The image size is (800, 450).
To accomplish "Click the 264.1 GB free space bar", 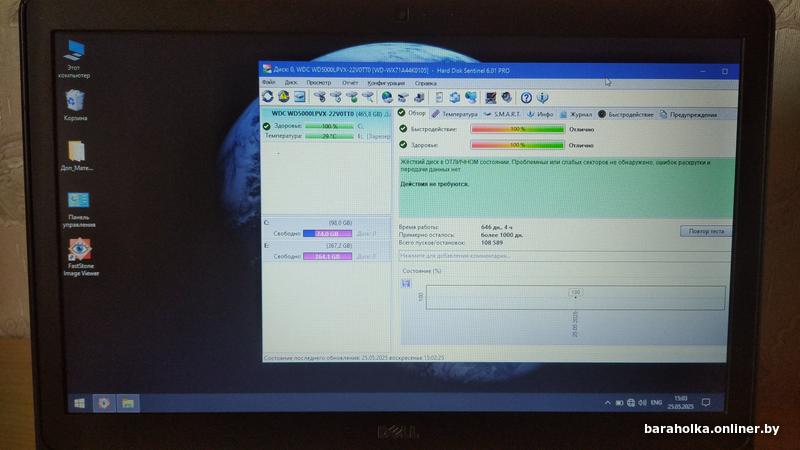I will click(x=328, y=256).
